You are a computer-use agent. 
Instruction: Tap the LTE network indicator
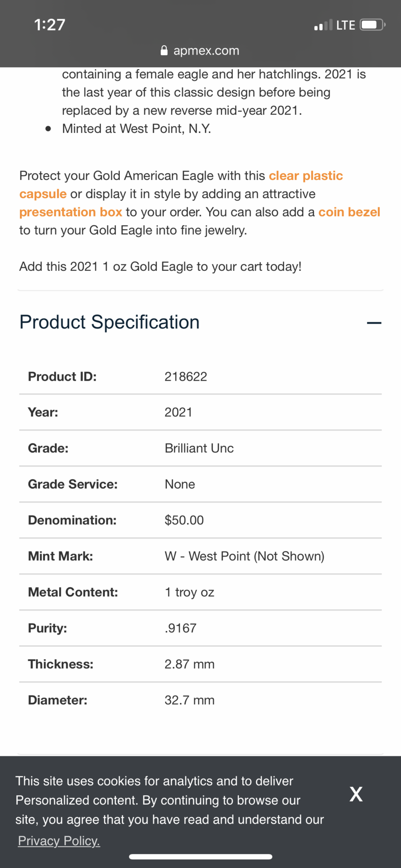click(346, 25)
